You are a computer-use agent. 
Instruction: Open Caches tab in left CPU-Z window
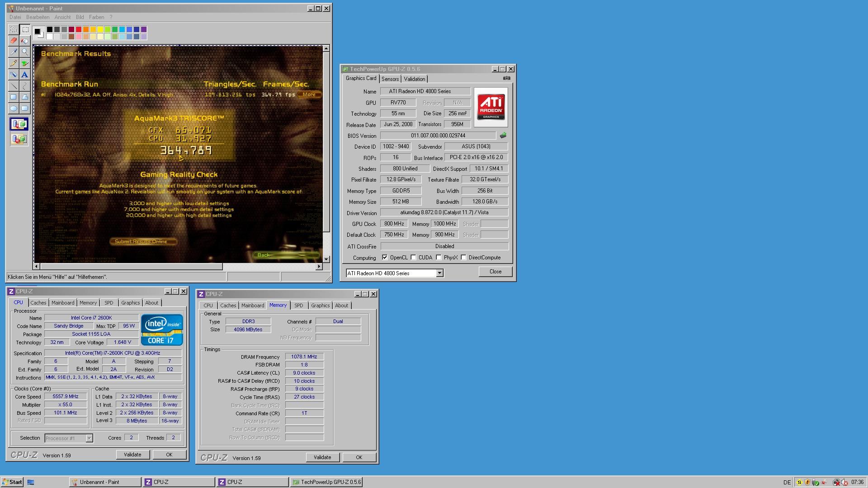(38, 303)
